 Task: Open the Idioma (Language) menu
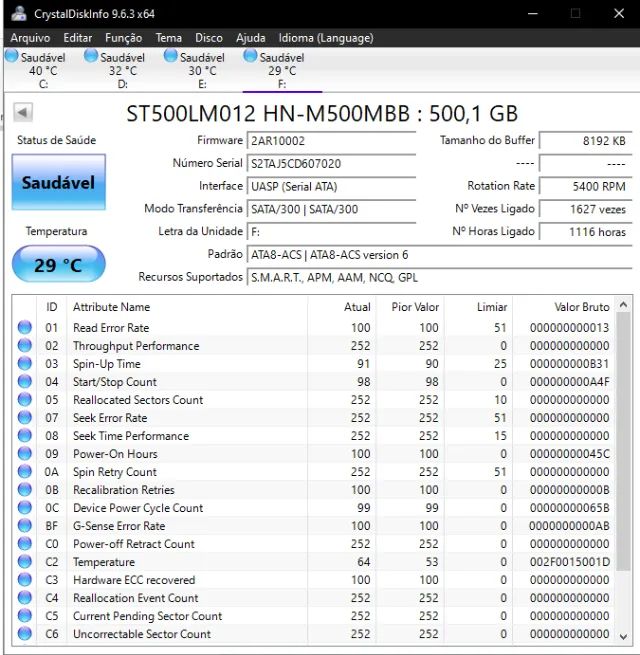click(326, 38)
